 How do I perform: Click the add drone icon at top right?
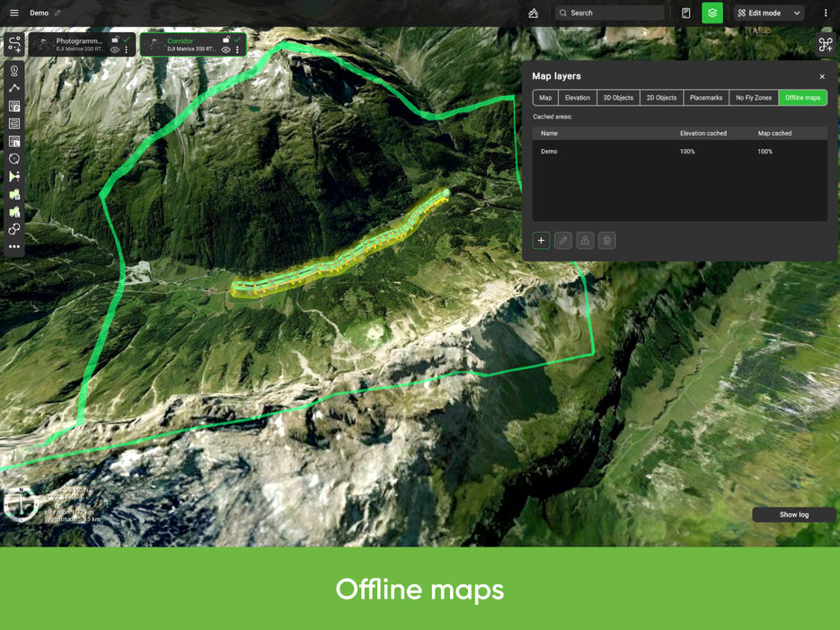point(825,45)
